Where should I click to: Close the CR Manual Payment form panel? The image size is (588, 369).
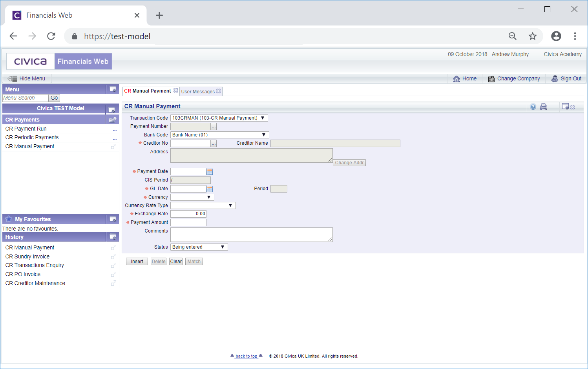(x=573, y=107)
